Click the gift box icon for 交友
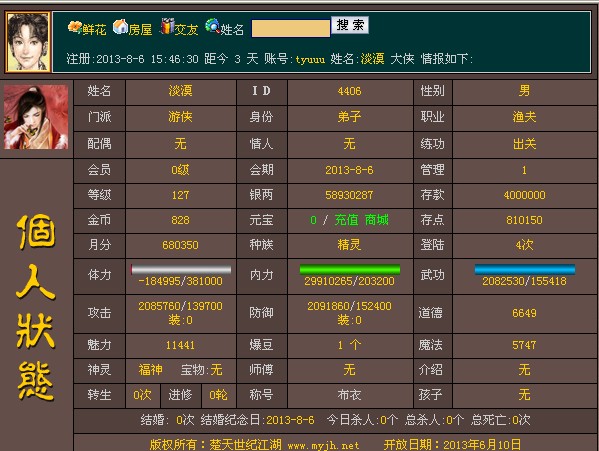Viewport: 599px width, 451px height. pyautogui.click(x=167, y=26)
